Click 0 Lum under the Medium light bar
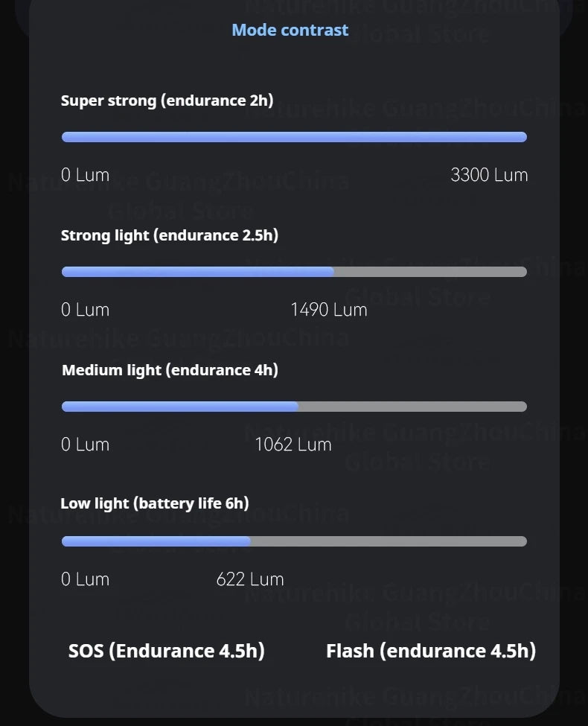 tap(85, 445)
